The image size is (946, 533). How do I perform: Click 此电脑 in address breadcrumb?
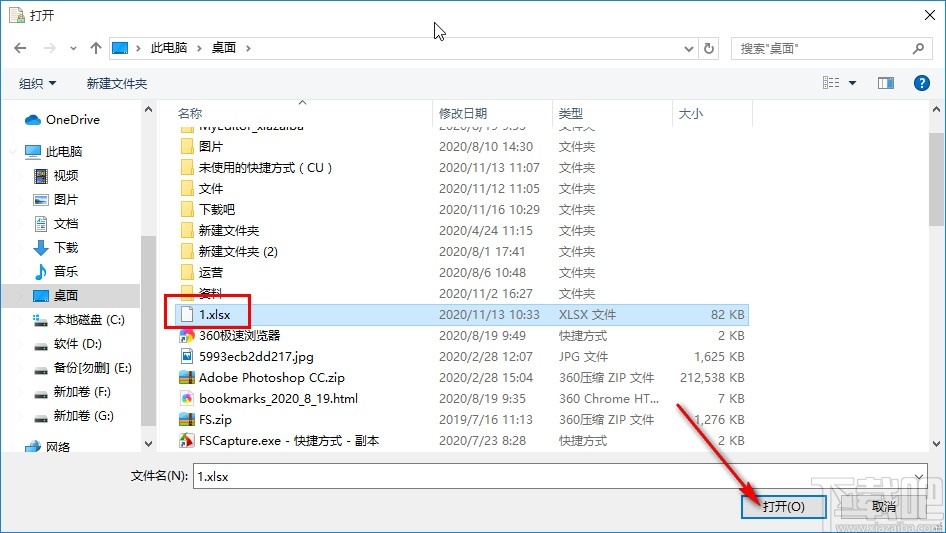click(x=169, y=48)
